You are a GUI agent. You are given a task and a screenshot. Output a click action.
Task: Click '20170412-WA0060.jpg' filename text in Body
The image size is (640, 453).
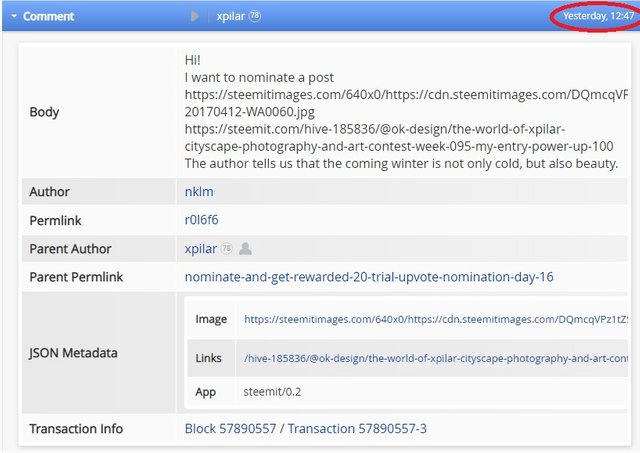[249, 112]
